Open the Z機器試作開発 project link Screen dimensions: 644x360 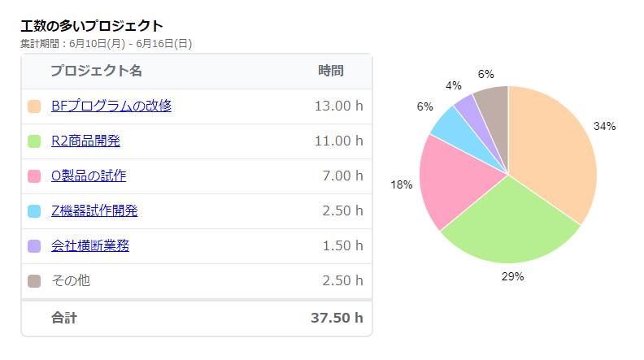[94, 211]
